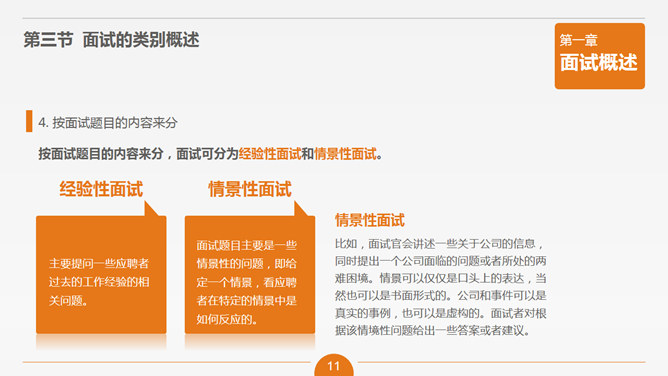
Task: Click the orange link text 经验性面试 in the sentence
Action: coord(270,154)
